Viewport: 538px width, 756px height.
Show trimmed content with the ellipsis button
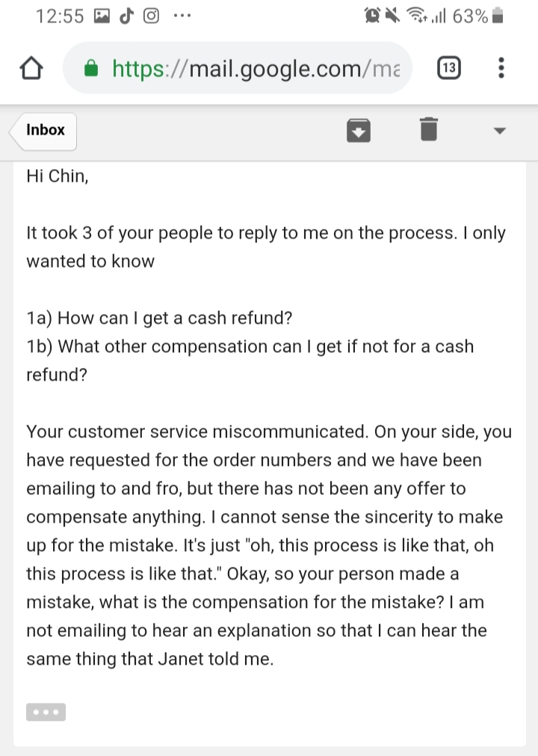(x=46, y=712)
